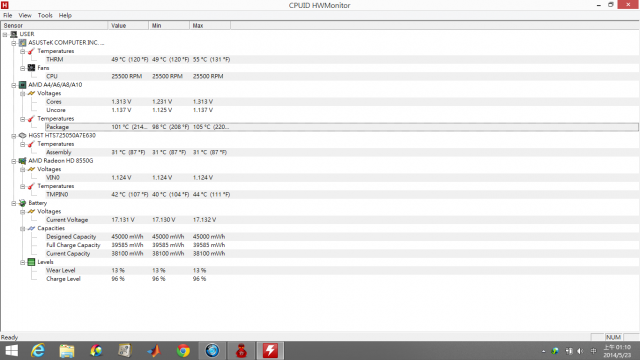Open the Windows Start button
Screen dimensions: 640x360
click(11, 351)
